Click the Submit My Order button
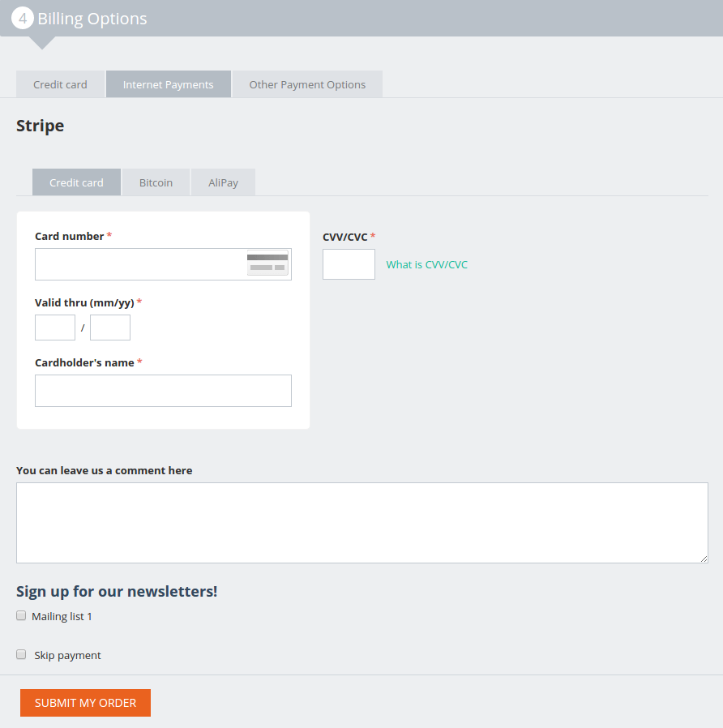Screen dimensions: 723x728 (85, 703)
